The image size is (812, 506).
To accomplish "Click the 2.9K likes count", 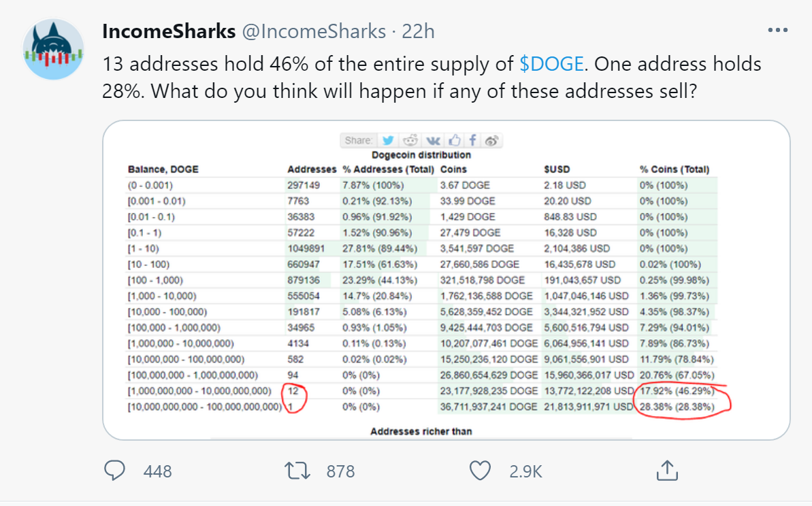I will click(x=525, y=471).
